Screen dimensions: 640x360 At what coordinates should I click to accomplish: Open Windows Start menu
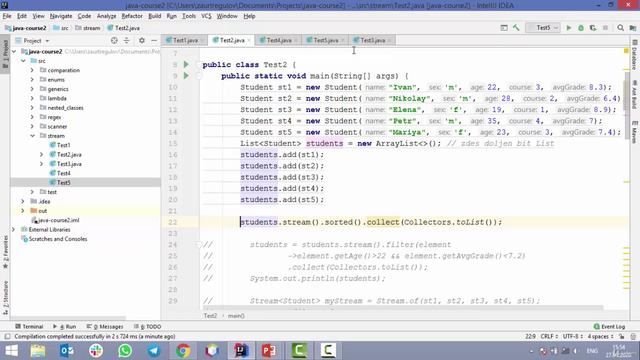[x=11, y=351]
